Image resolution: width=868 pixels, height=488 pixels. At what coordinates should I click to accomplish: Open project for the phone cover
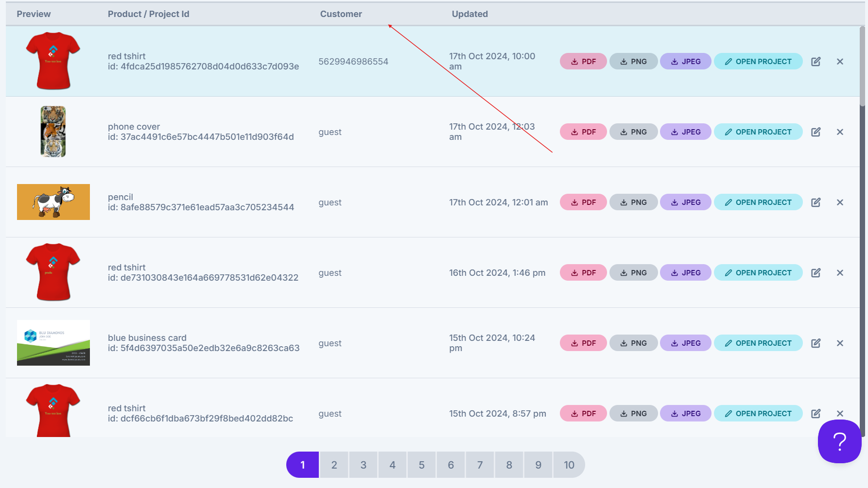click(758, 132)
